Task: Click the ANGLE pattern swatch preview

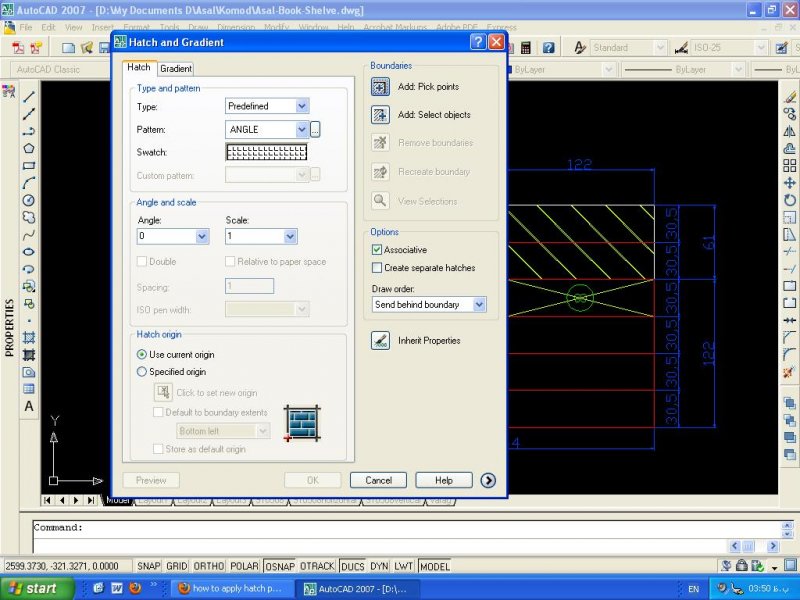Action: tap(266, 152)
